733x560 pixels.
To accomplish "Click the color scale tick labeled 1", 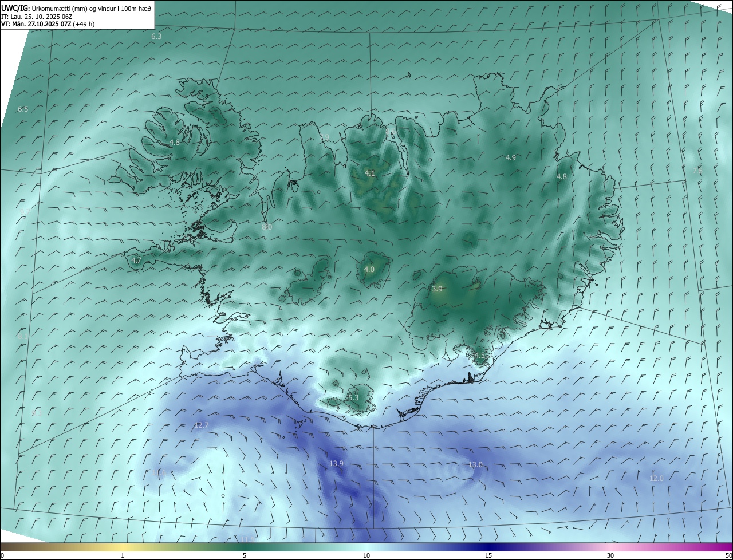I will tap(123, 555).
